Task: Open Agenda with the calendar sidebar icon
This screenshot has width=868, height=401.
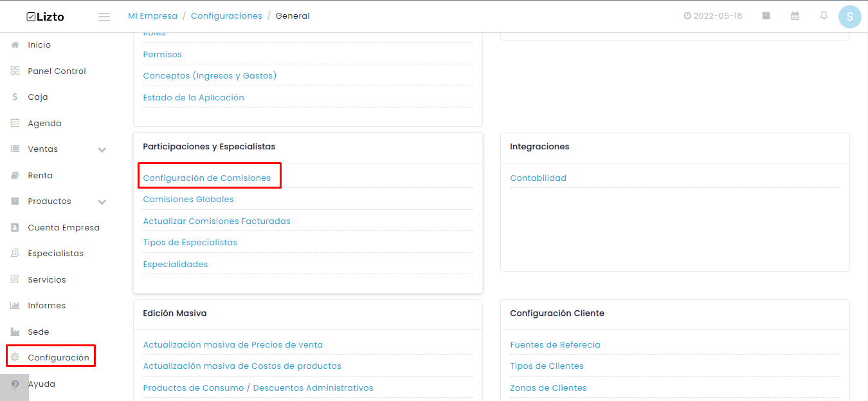Action: (x=15, y=123)
